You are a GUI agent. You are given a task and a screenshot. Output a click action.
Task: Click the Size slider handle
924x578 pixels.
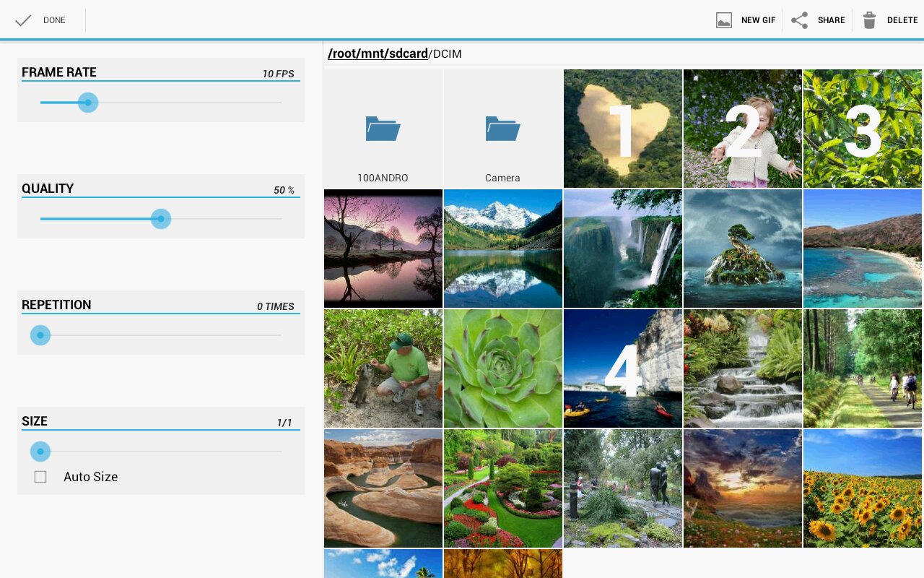pyautogui.click(x=40, y=452)
